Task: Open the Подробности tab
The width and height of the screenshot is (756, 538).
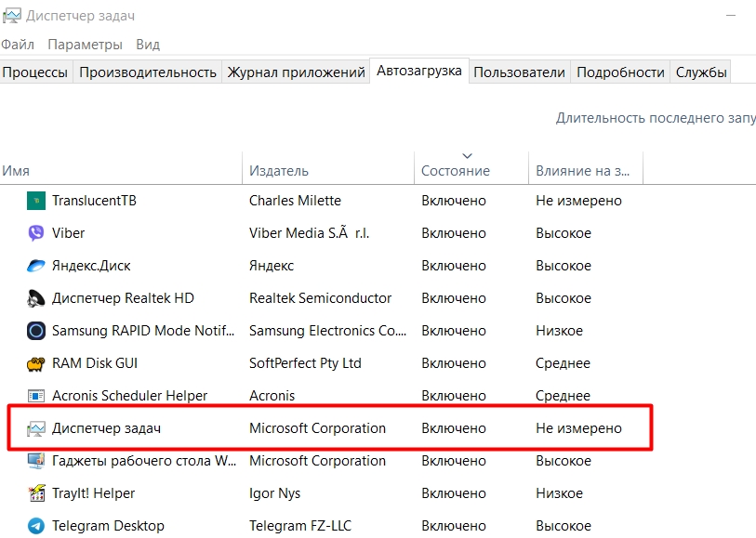Action: coord(620,72)
